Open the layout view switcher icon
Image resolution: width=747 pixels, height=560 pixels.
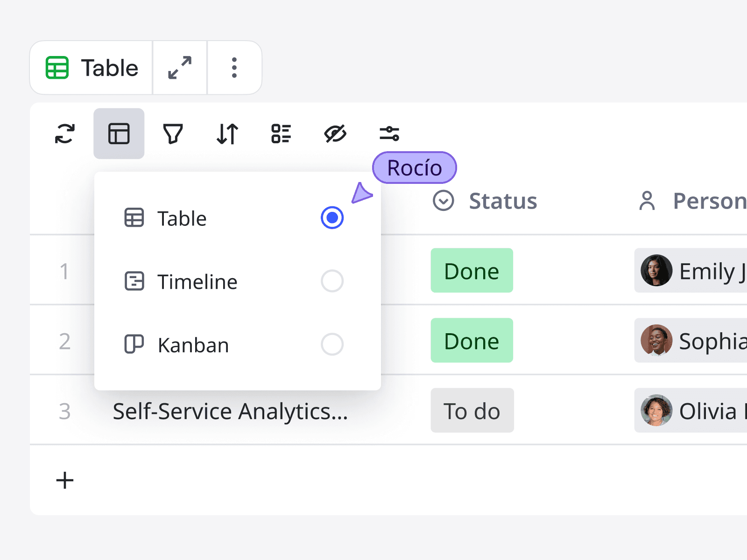(119, 134)
